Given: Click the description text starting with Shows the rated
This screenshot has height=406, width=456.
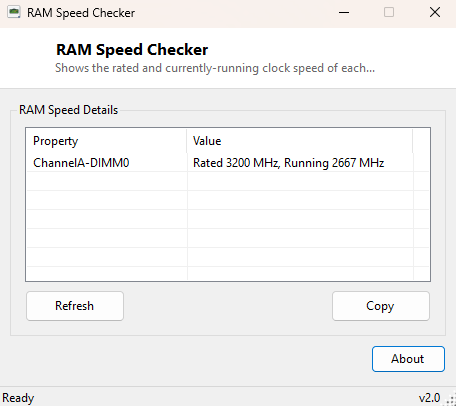Looking at the screenshot, I should click(x=215, y=68).
